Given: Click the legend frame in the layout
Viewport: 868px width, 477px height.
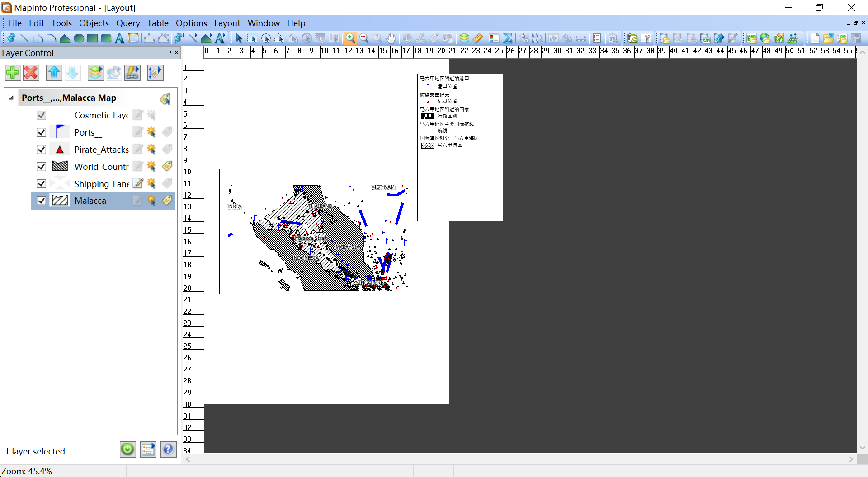Looking at the screenshot, I should coord(460,147).
